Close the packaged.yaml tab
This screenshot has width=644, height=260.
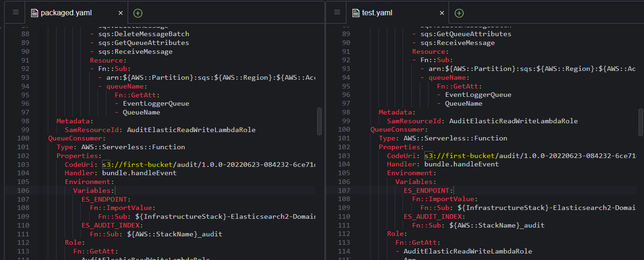[121, 13]
